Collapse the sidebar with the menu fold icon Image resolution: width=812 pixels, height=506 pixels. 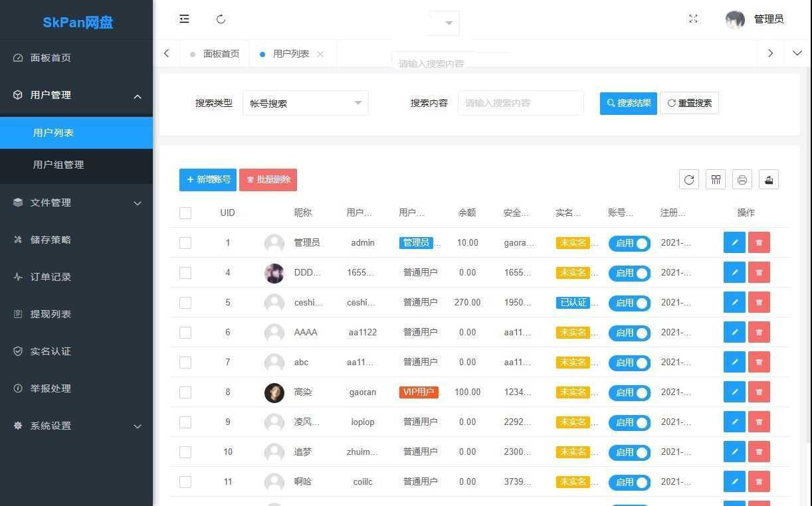pyautogui.click(x=185, y=19)
